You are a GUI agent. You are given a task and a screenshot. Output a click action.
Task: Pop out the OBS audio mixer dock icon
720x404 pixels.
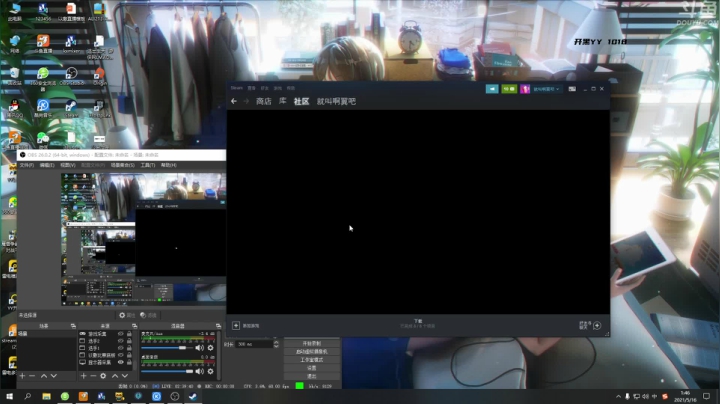point(219,326)
